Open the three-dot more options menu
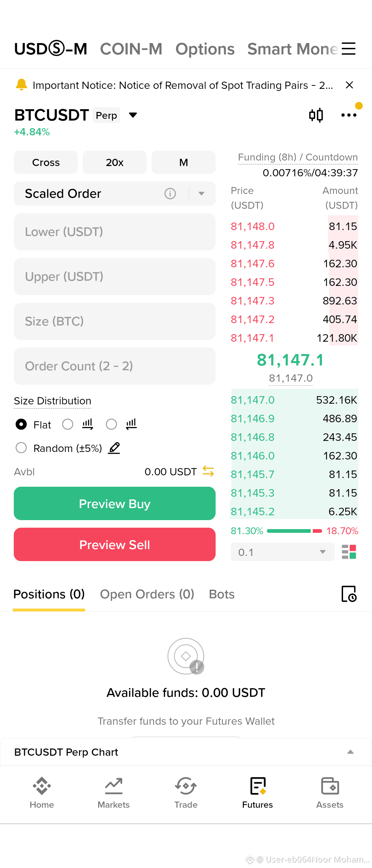Viewport: 372px width, 868px height. [x=349, y=115]
